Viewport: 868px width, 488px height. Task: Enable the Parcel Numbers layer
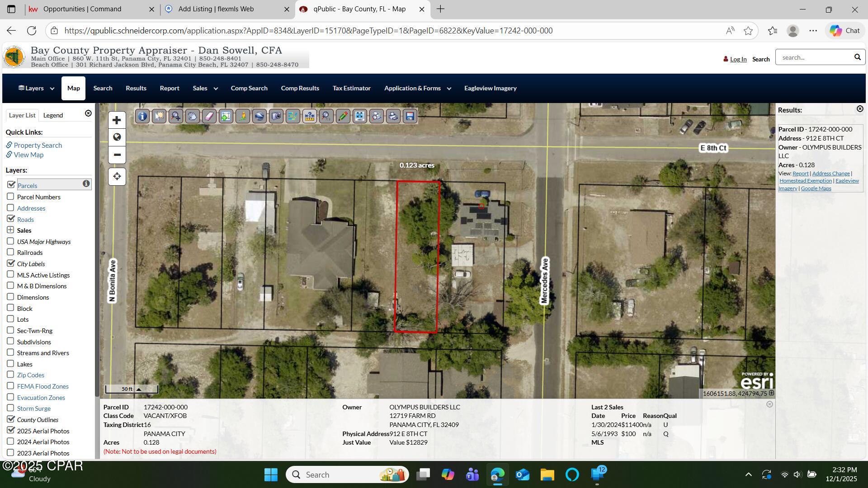click(10, 196)
